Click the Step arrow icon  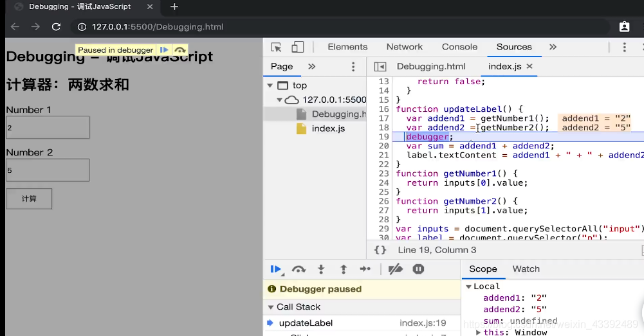click(365, 269)
